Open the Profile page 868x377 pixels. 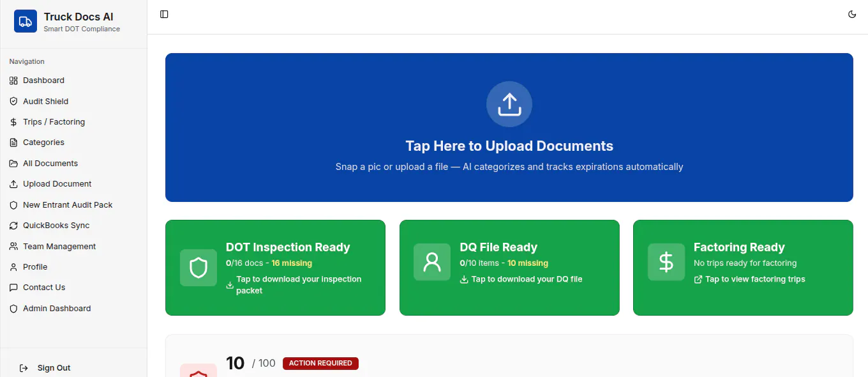(x=73, y=267)
